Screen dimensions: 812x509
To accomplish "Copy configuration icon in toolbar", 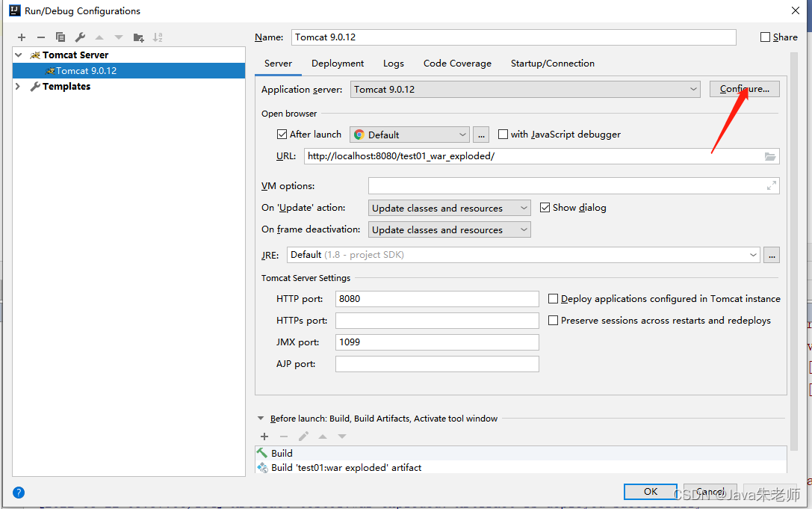I will tap(61, 37).
